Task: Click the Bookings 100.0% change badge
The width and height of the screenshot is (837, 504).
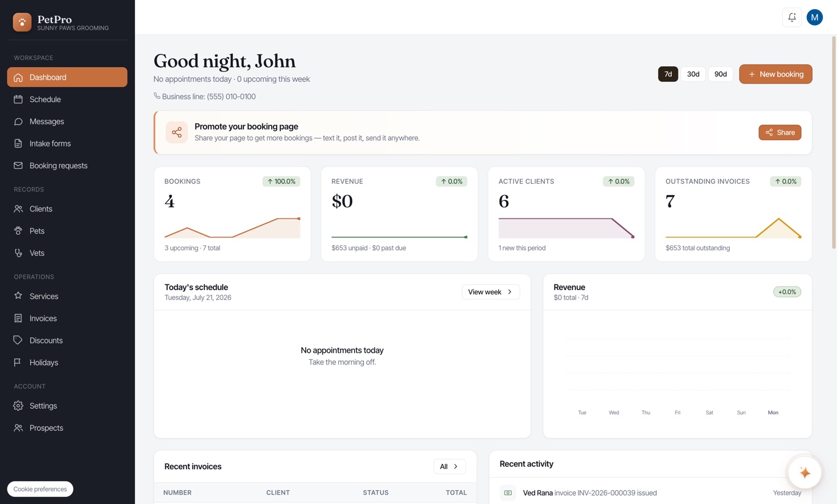Action: pyautogui.click(x=281, y=181)
